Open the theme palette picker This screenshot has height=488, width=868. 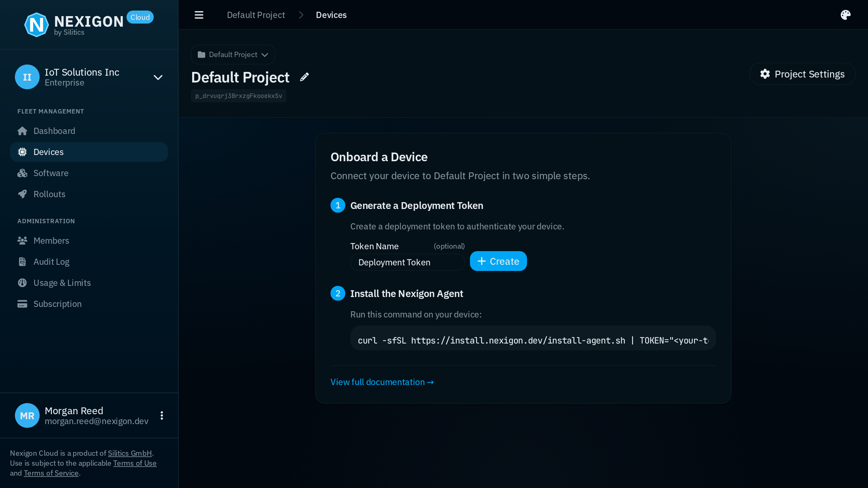(846, 15)
